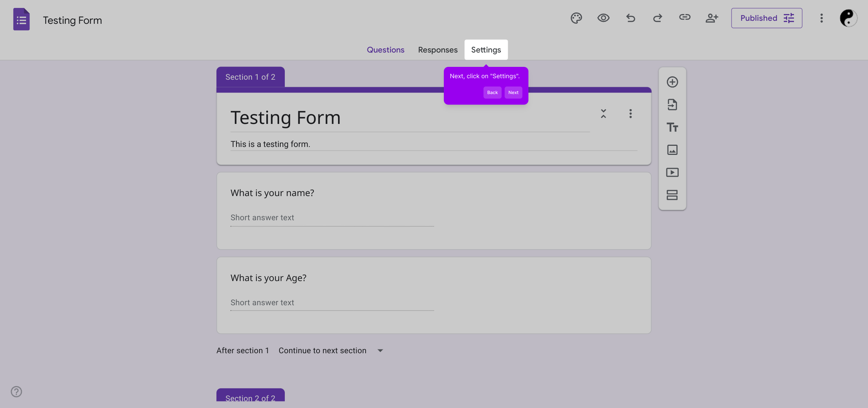
Task: Click the Section 1 of 2 label
Action: (250, 77)
